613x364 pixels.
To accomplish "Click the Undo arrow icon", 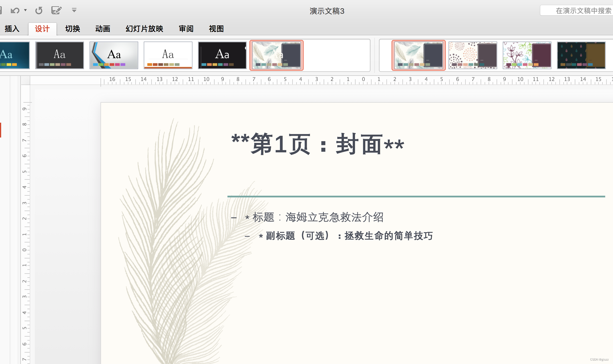I will point(15,11).
